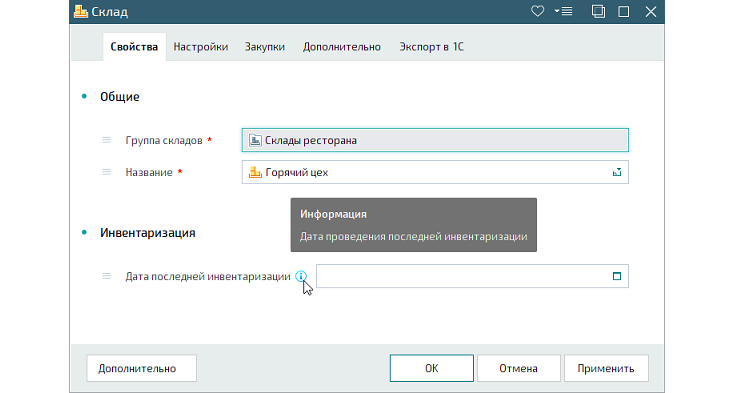The image size is (739, 393).
Task: Confirm with the ОК button
Action: [432, 368]
